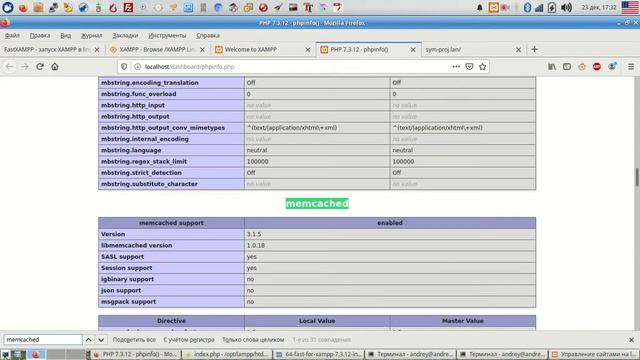Open the Firefox home page
The image size is (640, 360).
pyautogui.click(x=55, y=67)
